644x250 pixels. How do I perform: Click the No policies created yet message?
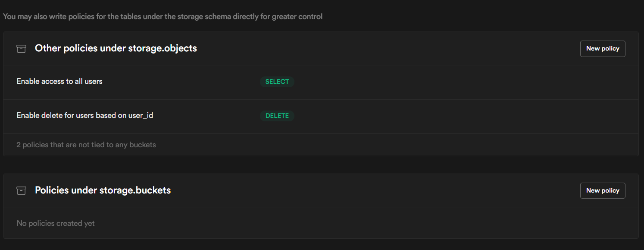[55, 223]
